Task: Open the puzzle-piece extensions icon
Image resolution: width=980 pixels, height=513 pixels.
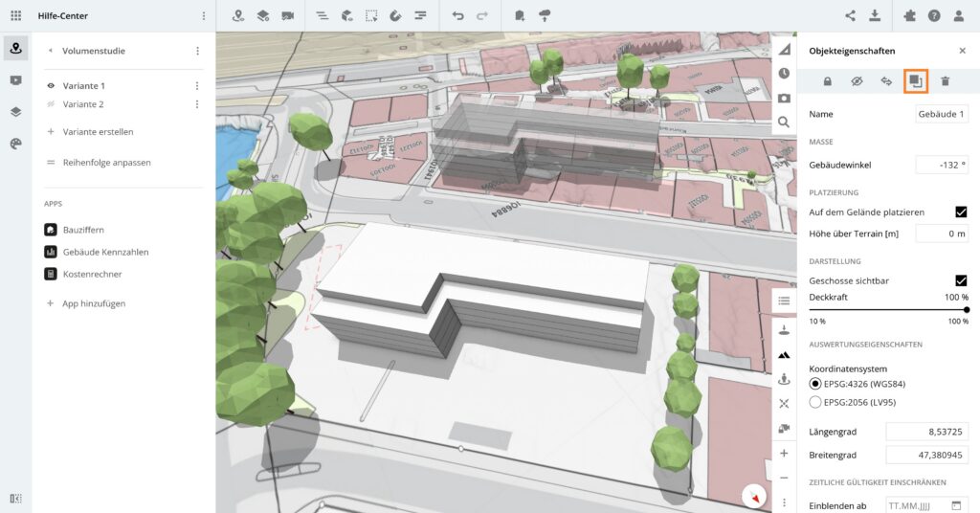Action: pyautogui.click(x=908, y=16)
